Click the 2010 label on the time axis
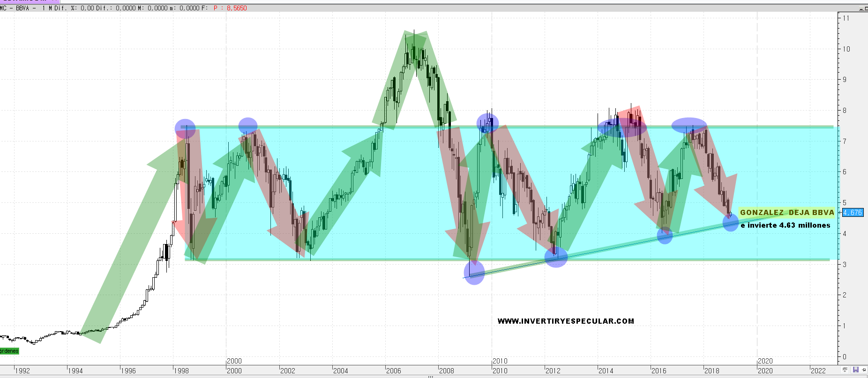The image size is (868, 378). point(500,371)
